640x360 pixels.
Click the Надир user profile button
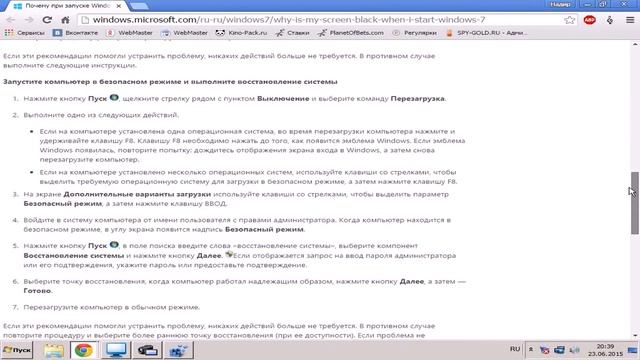pyautogui.click(x=560, y=4)
